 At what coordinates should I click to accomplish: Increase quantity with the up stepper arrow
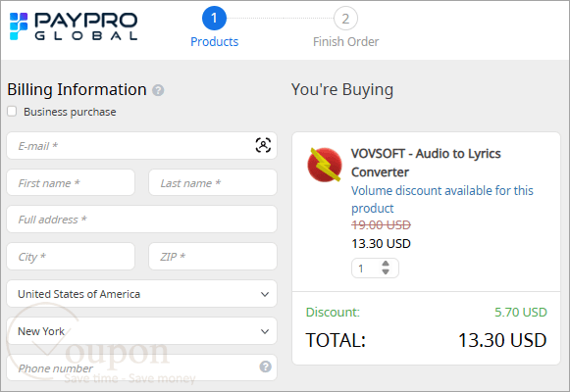[x=386, y=264]
